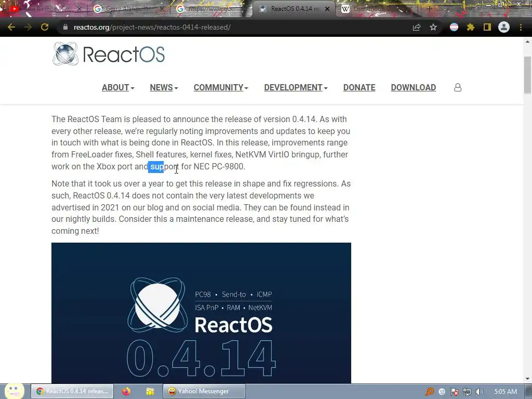
Task: Click the scrollbar up arrow
Action: (x=527, y=42)
